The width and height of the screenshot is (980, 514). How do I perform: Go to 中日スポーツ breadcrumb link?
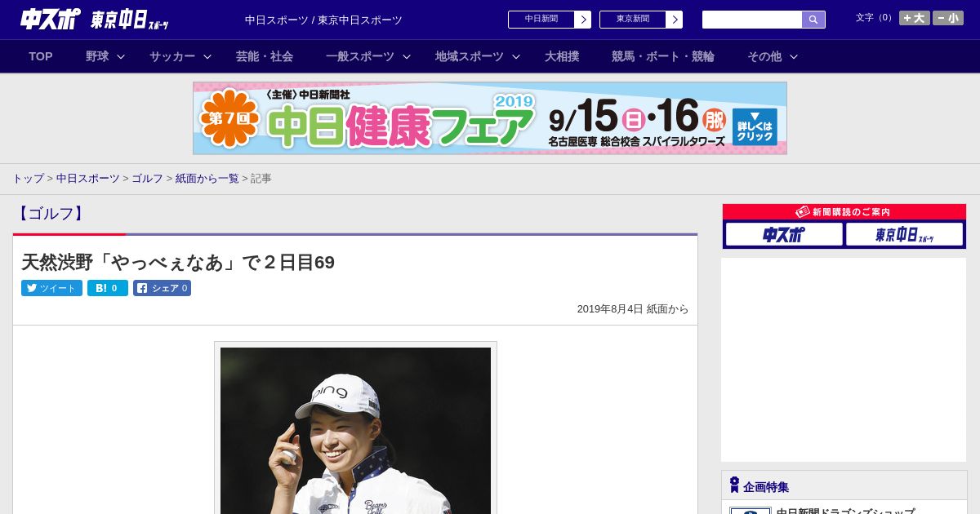pyautogui.click(x=88, y=179)
